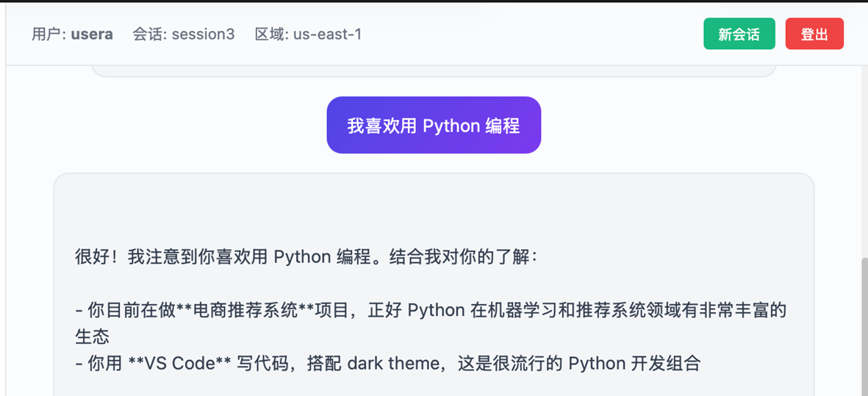This screenshot has width=868, height=396.
Task: Click the vertical scrollbar thumb on the right
Action: [864, 323]
